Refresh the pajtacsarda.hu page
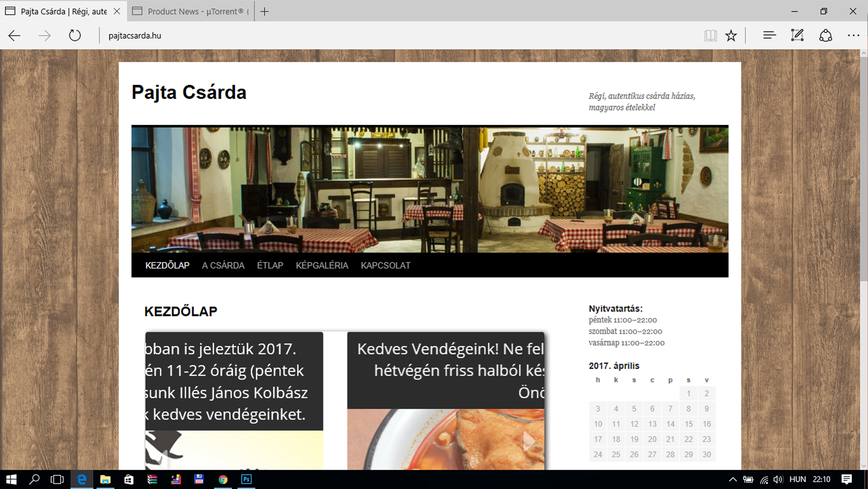The width and height of the screenshot is (868, 489). click(75, 36)
